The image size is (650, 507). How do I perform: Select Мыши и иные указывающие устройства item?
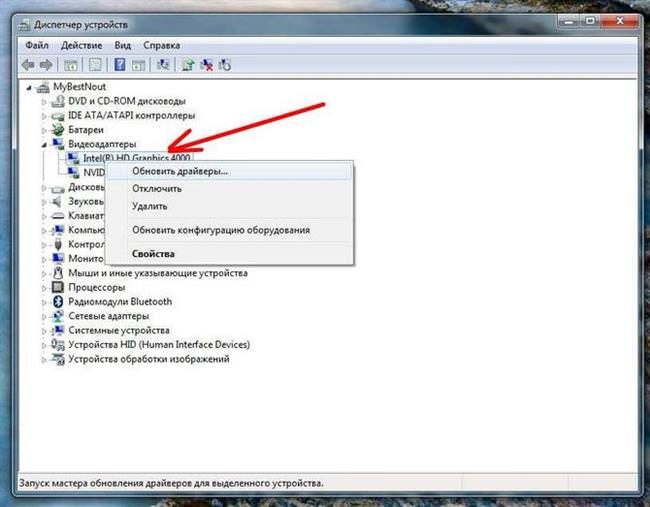pos(158,273)
